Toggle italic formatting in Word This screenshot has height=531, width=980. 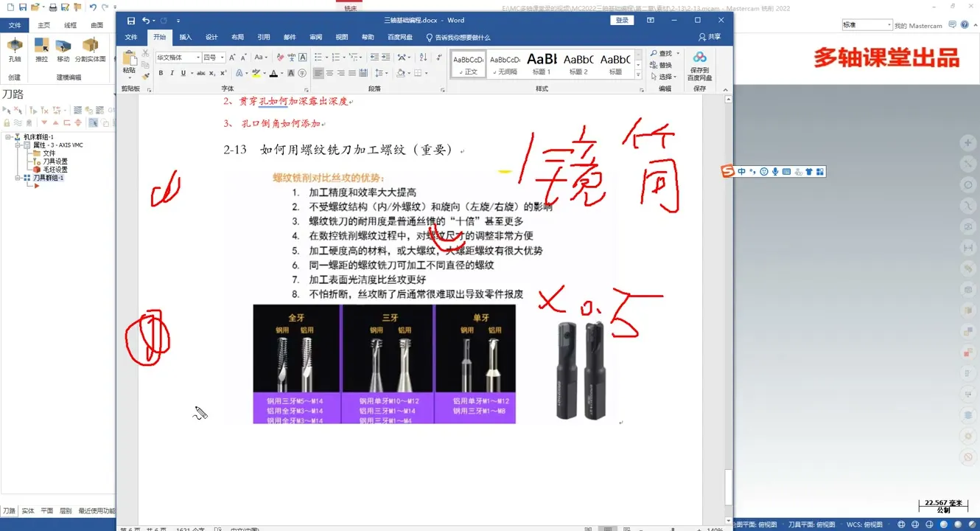click(x=172, y=74)
